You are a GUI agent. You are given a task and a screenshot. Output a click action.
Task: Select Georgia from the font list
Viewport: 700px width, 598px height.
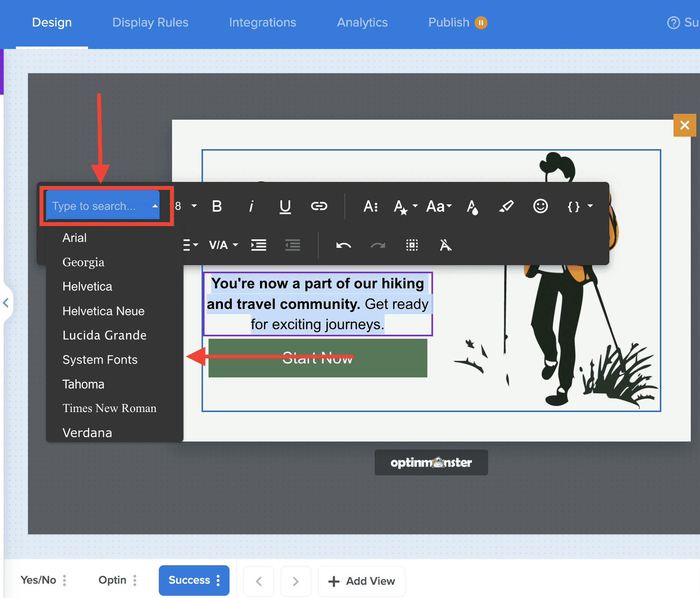tap(83, 262)
